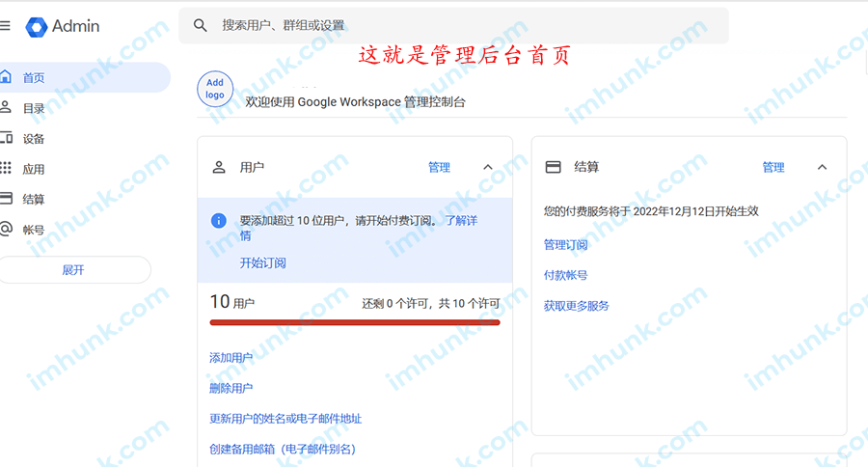The image size is (868, 467).
Task: Open 目录 in the sidebar
Action: [33, 108]
